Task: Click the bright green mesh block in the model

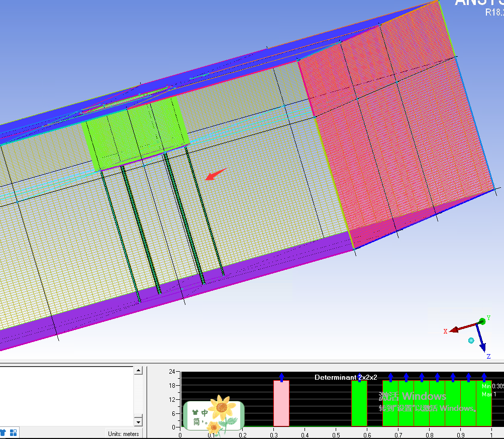Action: [x=136, y=133]
